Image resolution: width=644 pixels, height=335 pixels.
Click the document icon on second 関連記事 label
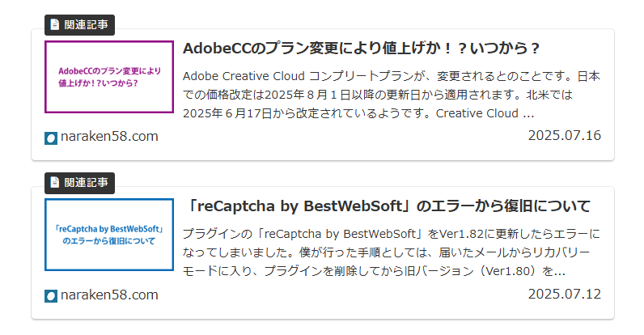click(55, 182)
